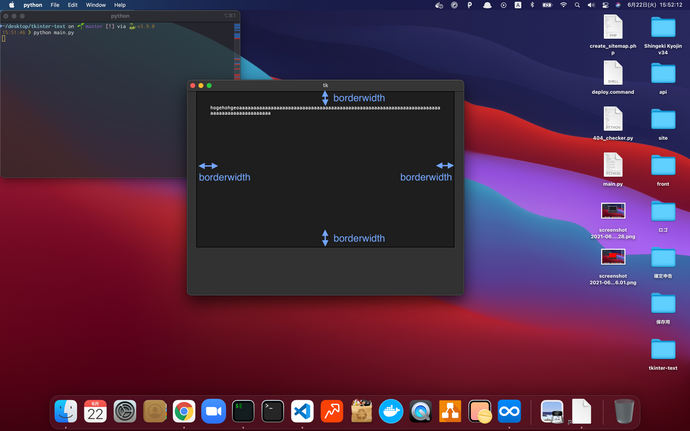Select 404_checker.py file on desktop
The image size is (690, 431).
tap(613, 124)
